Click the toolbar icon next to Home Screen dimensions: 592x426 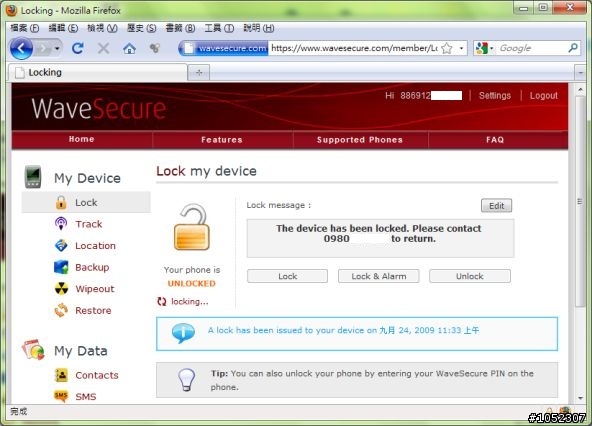[154, 48]
